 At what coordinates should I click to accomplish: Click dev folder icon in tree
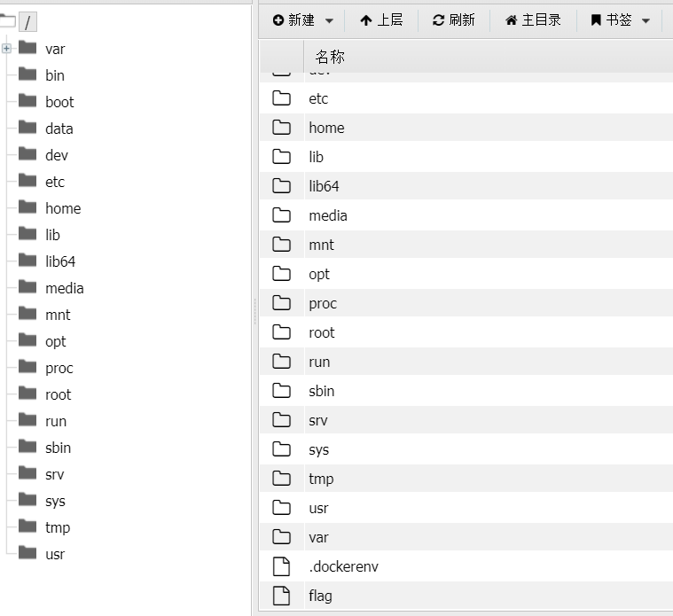[x=27, y=154]
